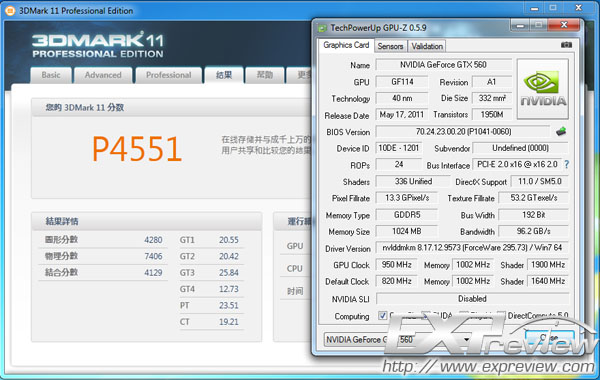Click the Revision field showing A1
Image resolution: width=600 pixels, height=380 pixels.
coord(492,82)
